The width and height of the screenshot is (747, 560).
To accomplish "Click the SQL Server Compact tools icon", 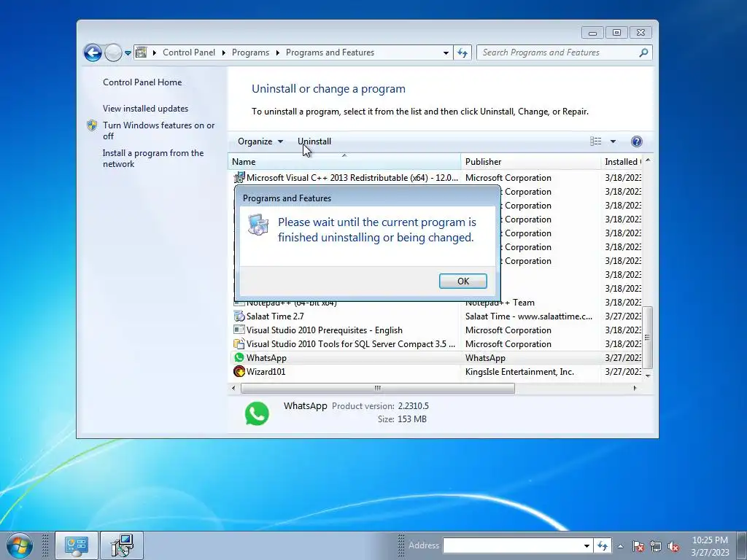I will point(239,344).
